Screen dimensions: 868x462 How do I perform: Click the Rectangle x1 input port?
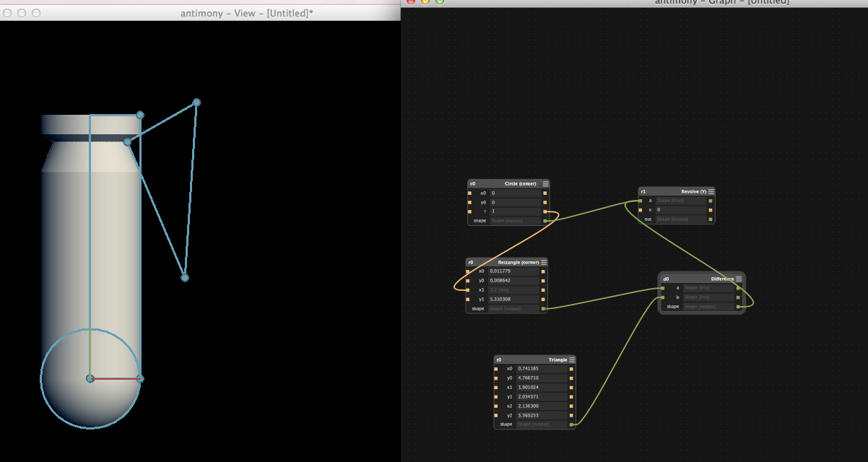(x=468, y=289)
